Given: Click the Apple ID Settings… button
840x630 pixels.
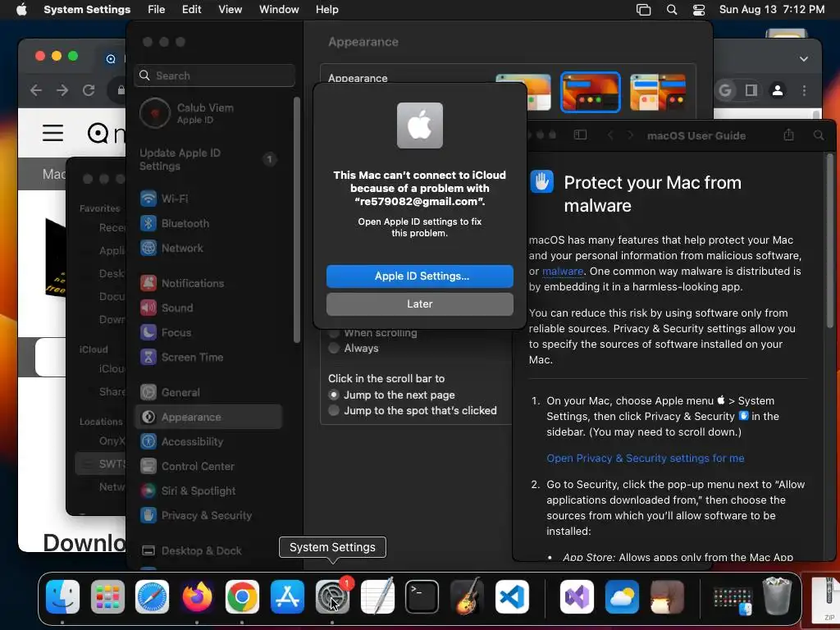Looking at the screenshot, I should [419, 276].
